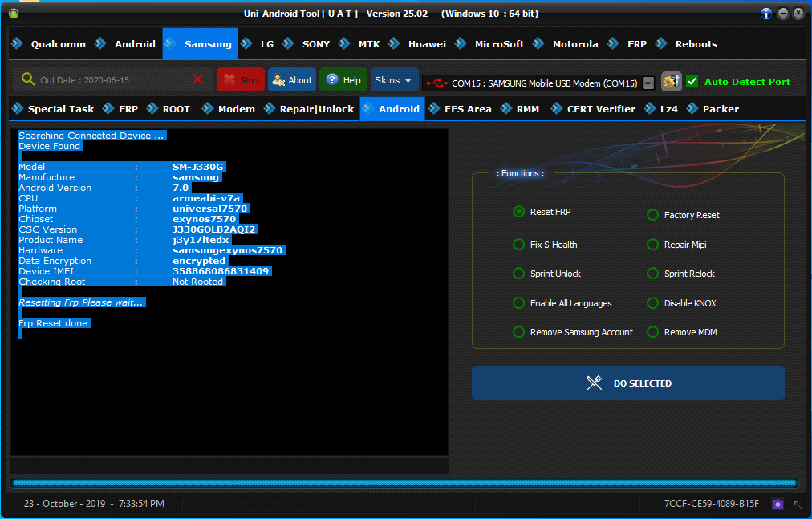Expand the Skins dropdown menu
This screenshot has height=519, width=812.
pos(394,80)
